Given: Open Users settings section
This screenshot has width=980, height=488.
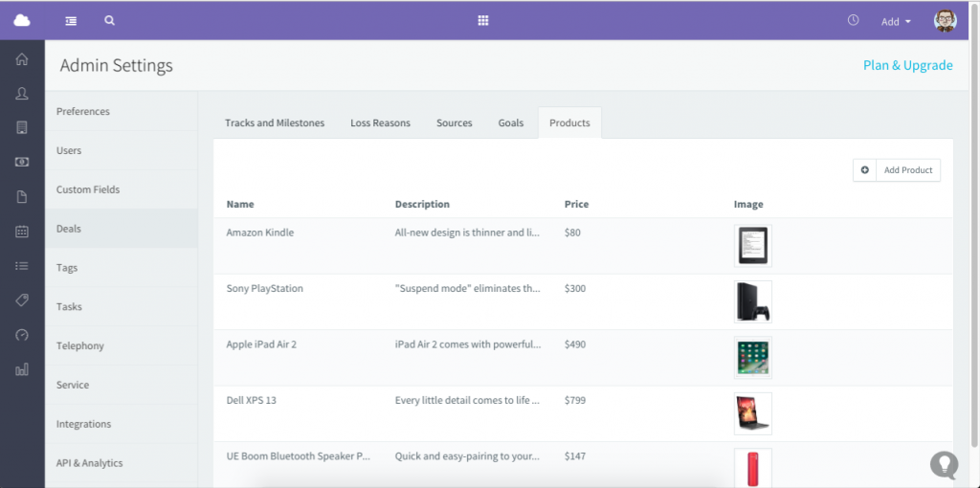Looking at the screenshot, I should 122,150.
